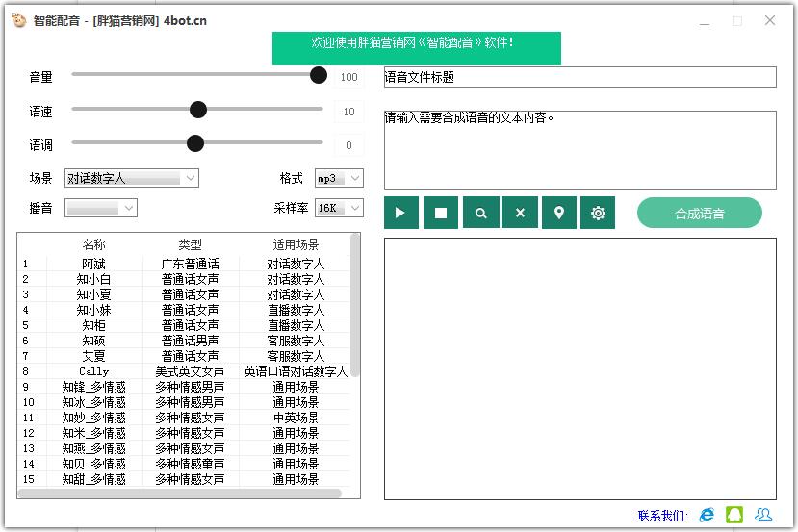Click the X clear text icon
798x532 pixels.
tap(520, 213)
